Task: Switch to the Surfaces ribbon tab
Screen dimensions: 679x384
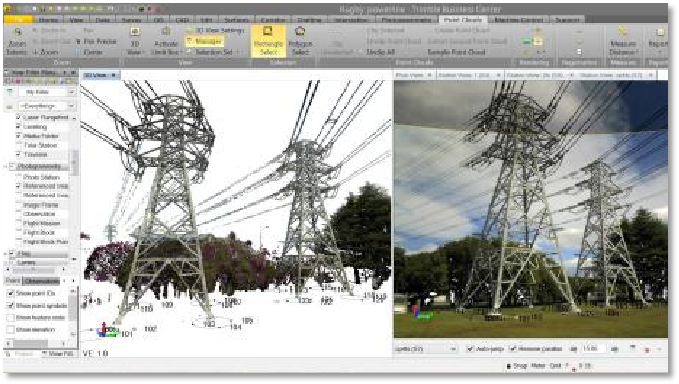Action: pyautogui.click(x=236, y=19)
